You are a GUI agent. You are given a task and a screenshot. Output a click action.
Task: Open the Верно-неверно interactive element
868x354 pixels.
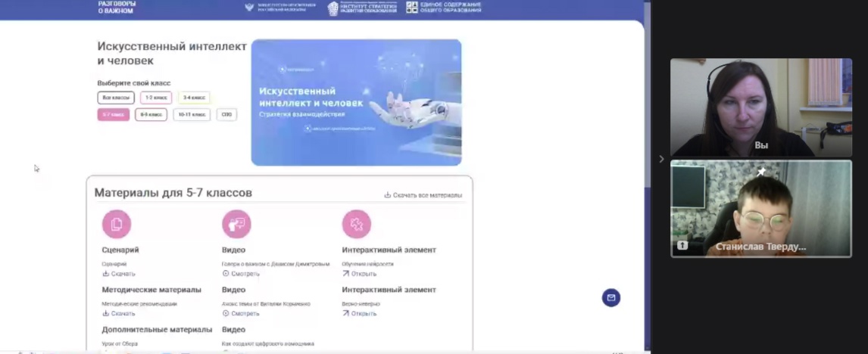click(359, 314)
